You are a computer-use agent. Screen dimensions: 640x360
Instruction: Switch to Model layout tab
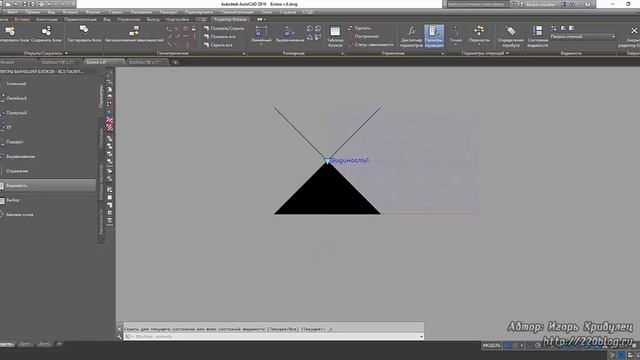[x=6, y=344]
